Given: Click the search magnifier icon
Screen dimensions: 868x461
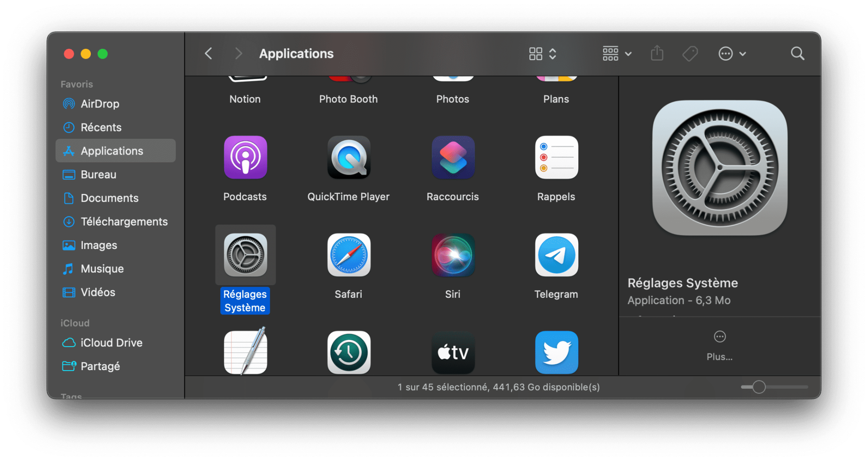Looking at the screenshot, I should (x=797, y=54).
